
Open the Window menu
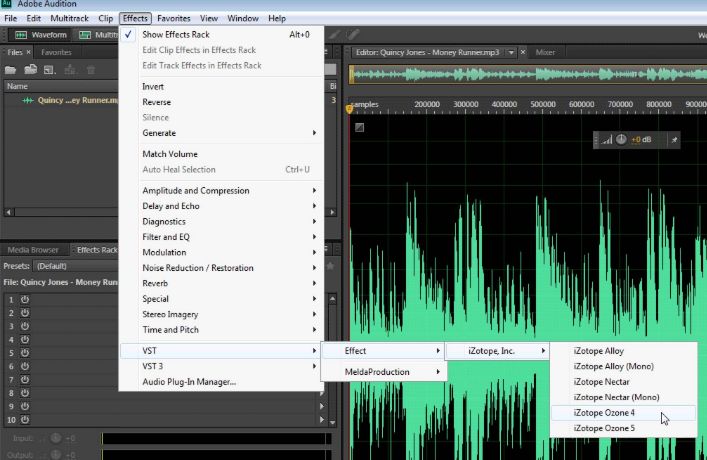pos(243,18)
